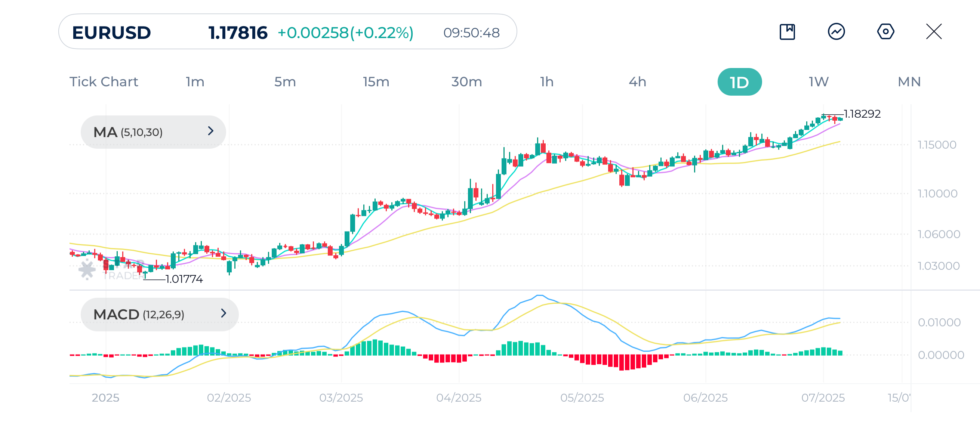
Task: Select the 5m timeframe
Action: (285, 82)
